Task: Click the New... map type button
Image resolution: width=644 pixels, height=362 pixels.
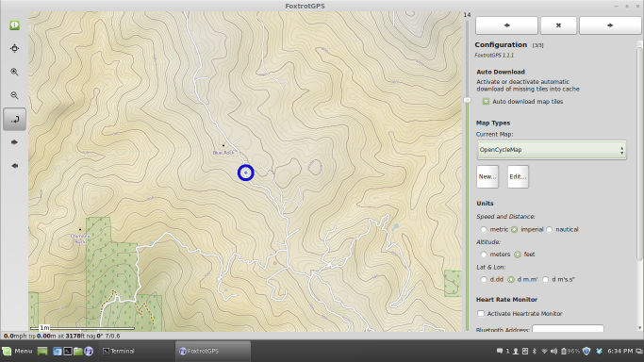Action: (487, 177)
